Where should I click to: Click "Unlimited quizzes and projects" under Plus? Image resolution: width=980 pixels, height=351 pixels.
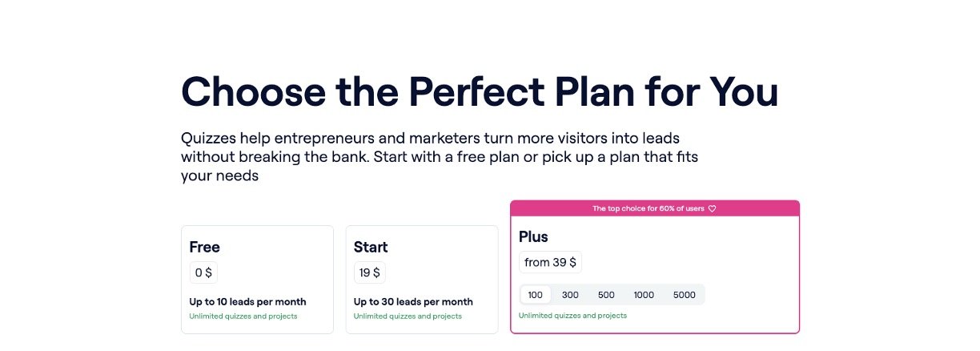click(x=572, y=316)
